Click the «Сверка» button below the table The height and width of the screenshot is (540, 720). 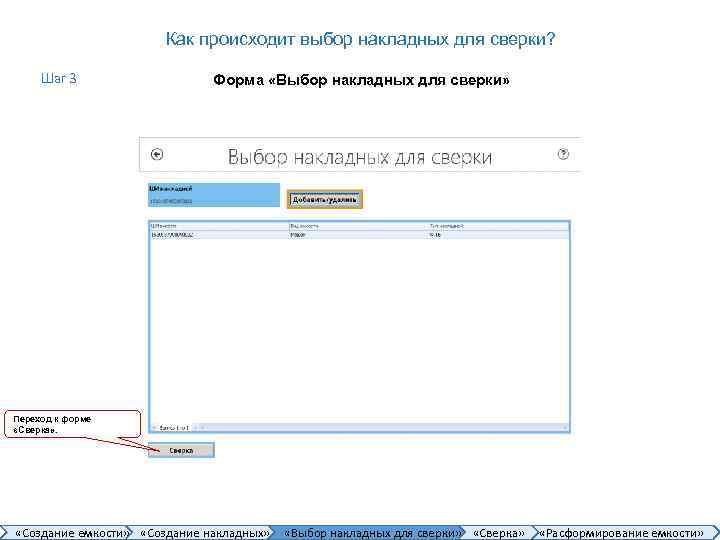point(181,450)
